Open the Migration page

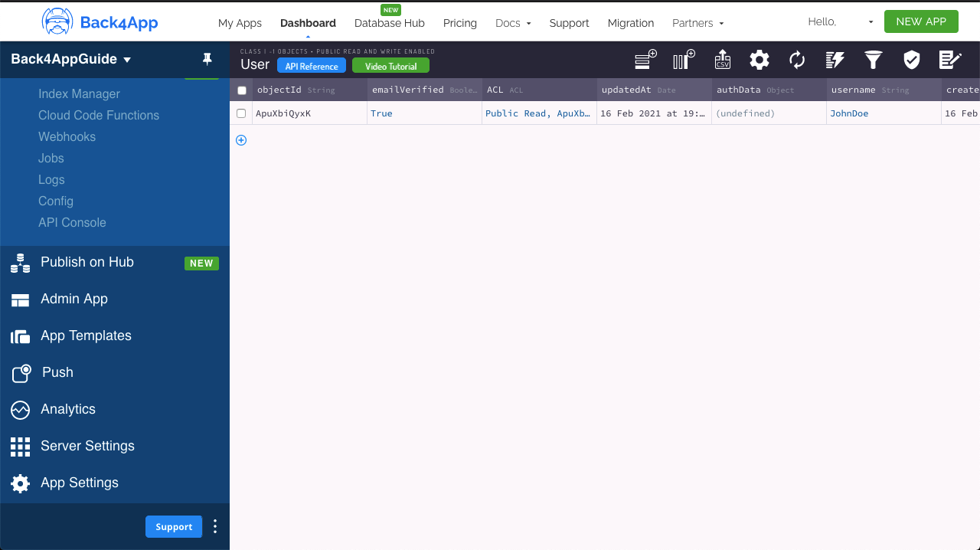click(631, 23)
